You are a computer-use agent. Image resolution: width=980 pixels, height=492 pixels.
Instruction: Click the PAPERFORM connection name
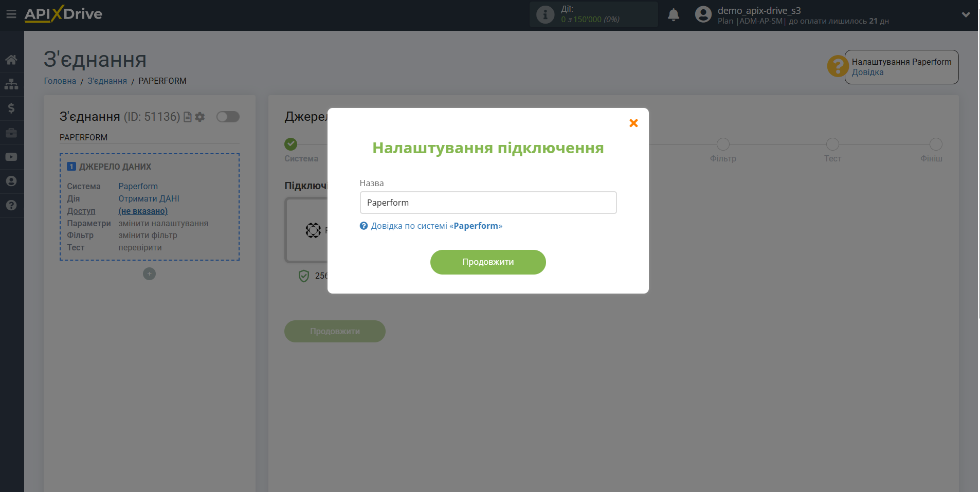83,137
